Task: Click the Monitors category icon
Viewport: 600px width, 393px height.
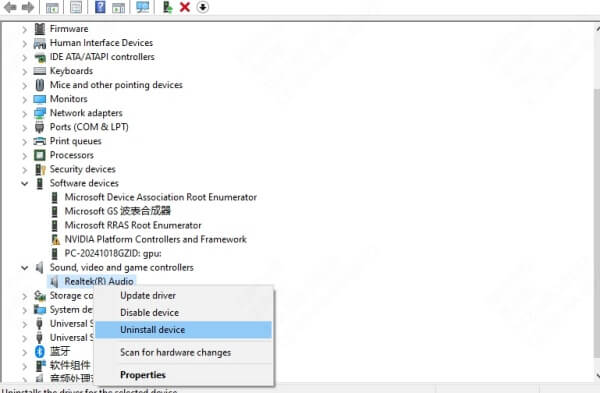Action: click(x=40, y=99)
